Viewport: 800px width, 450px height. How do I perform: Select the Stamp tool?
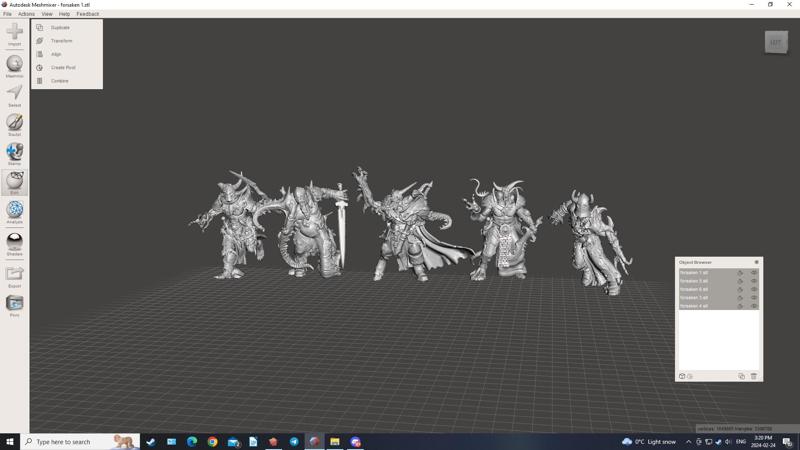pos(14,151)
